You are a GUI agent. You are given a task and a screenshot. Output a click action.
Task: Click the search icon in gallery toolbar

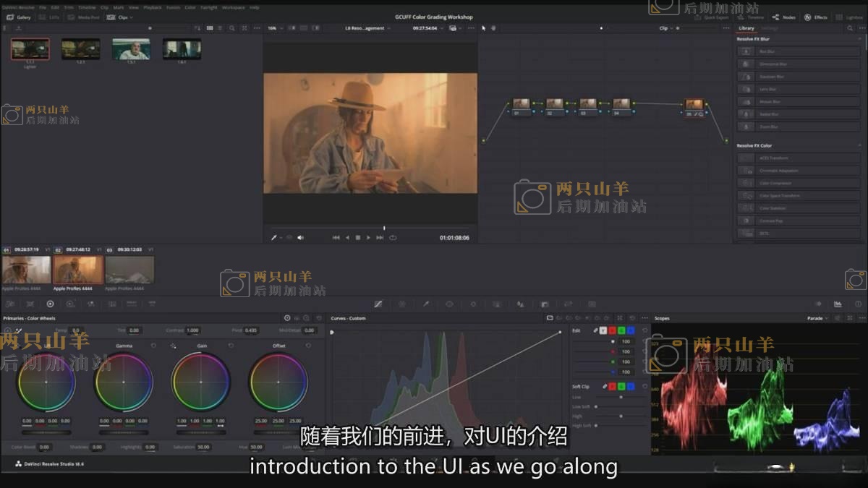(x=232, y=28)
